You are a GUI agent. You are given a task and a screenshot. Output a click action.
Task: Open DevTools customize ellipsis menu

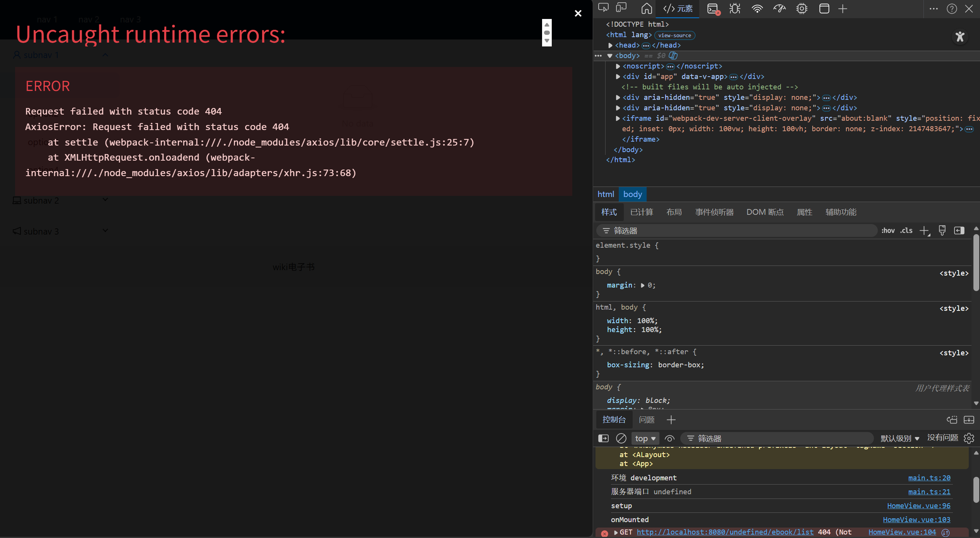point(934,9)
